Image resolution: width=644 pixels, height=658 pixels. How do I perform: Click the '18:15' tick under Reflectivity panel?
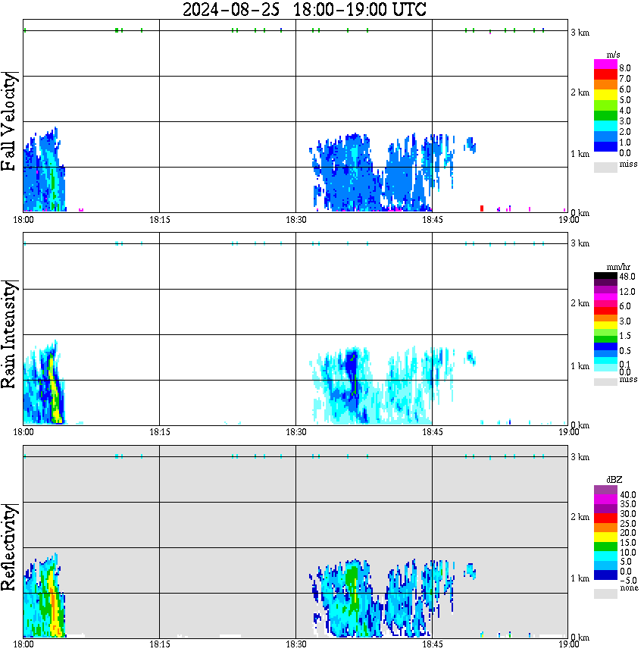point(159,644)
